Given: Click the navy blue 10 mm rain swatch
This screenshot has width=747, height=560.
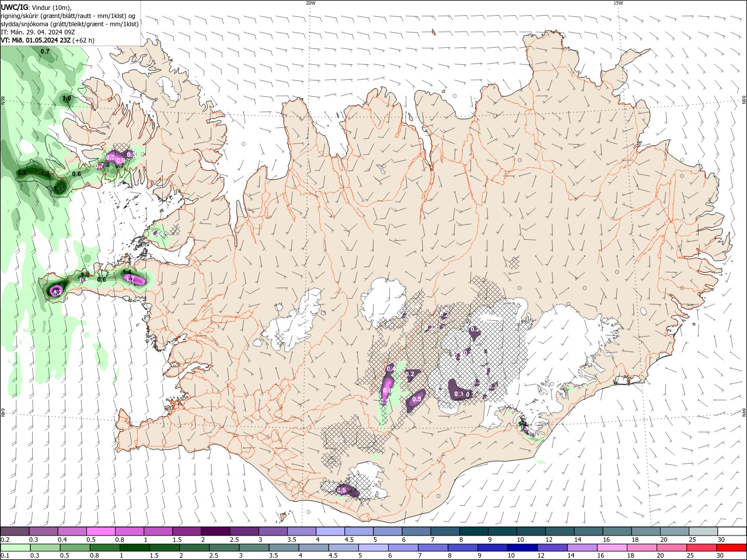Looking at the screenshot, I should tap(523, 548).
